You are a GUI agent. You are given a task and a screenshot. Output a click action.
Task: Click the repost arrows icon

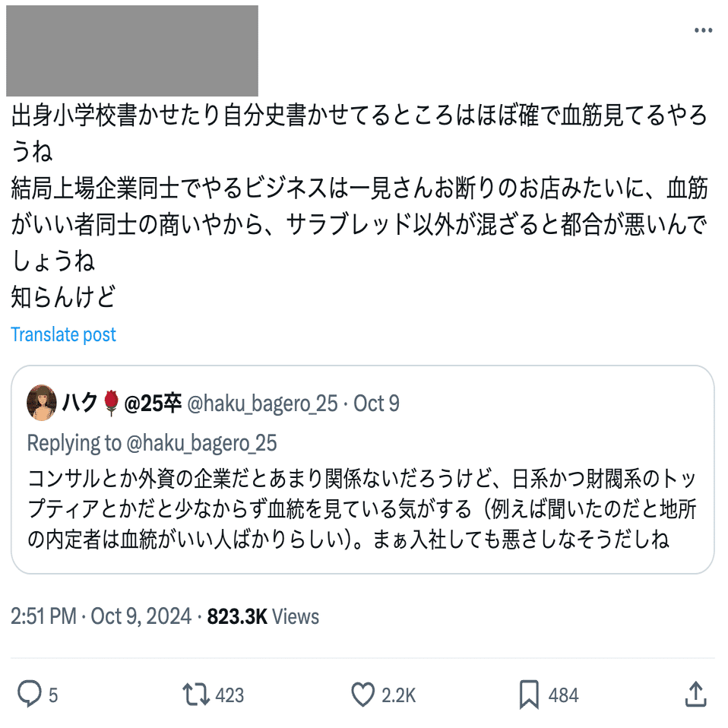click(195, 694)
